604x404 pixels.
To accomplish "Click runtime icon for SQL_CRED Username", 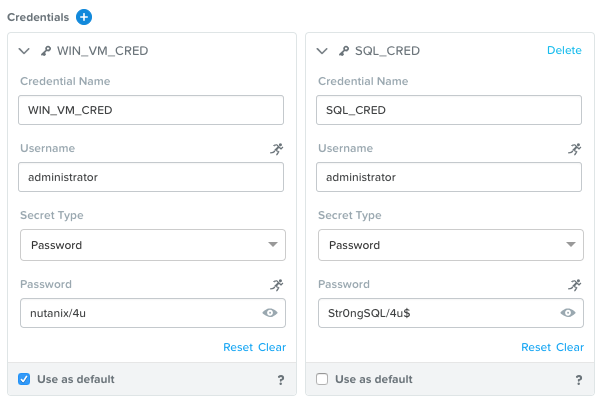I will [575, 149].
